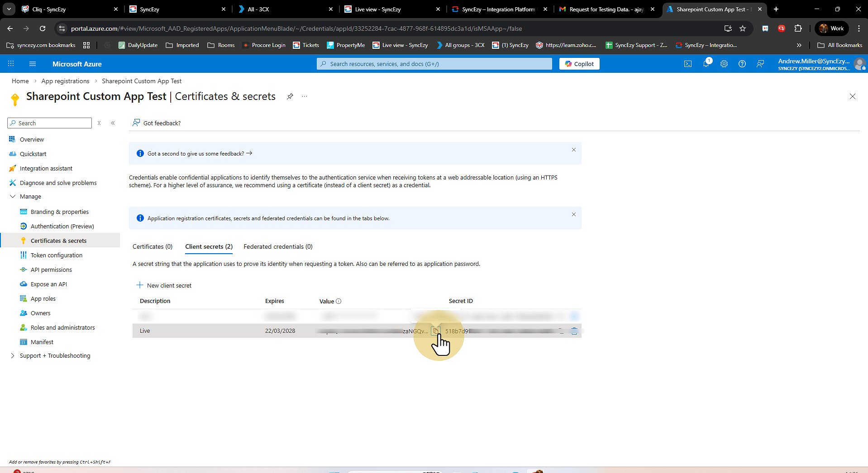Switch to the Certificates (0) tab
This screenshot has height=473, width=868.
(x=152, y=246)
